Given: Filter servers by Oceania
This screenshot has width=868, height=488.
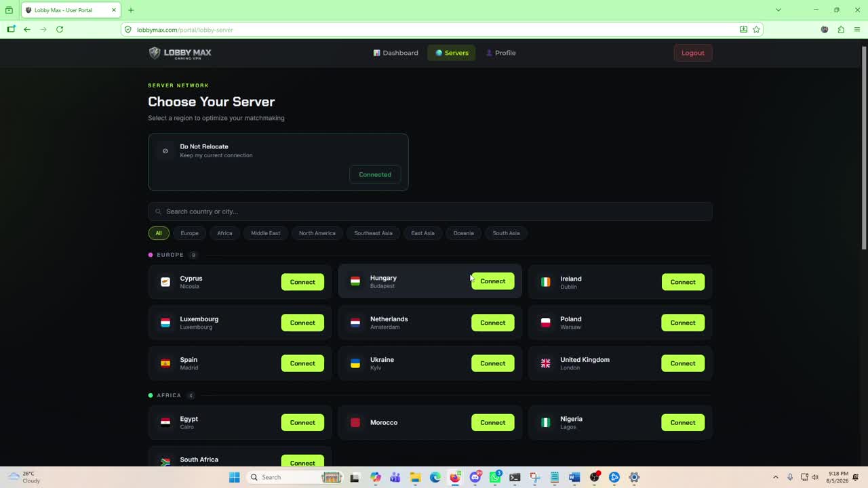Looking at the screenshot, I should 464,233.
